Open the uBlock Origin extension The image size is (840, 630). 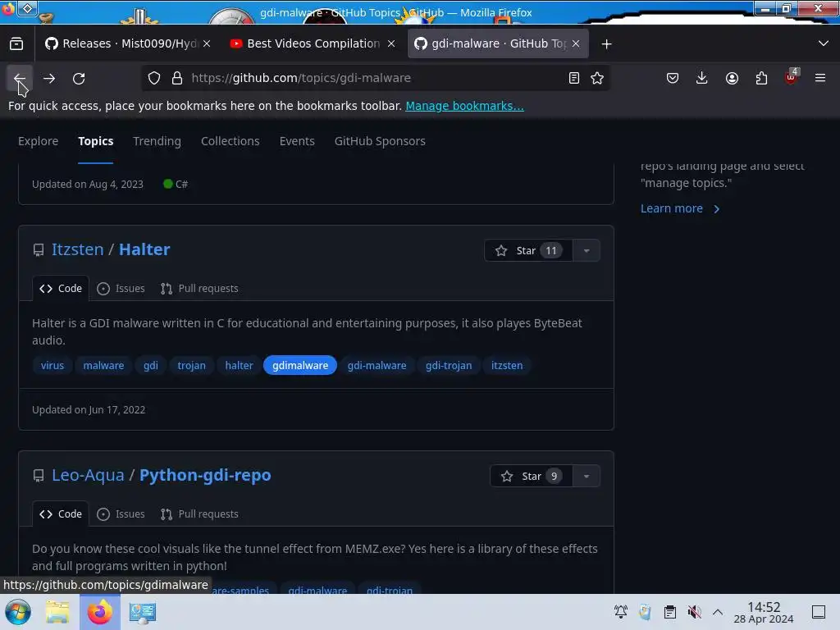(791, 78)
